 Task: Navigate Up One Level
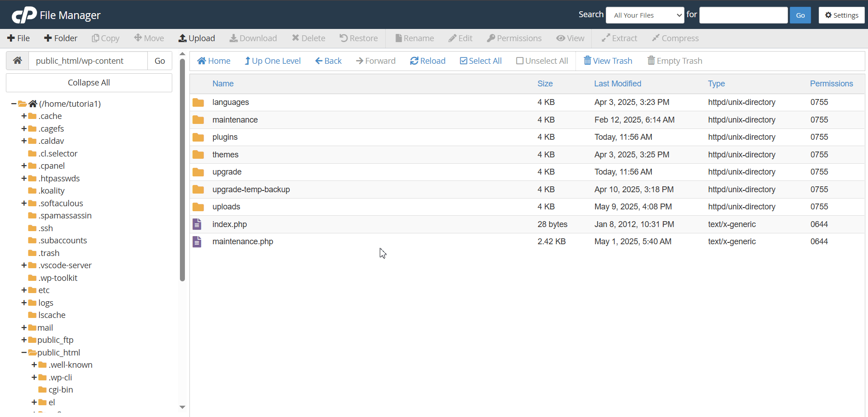point(273,61)
